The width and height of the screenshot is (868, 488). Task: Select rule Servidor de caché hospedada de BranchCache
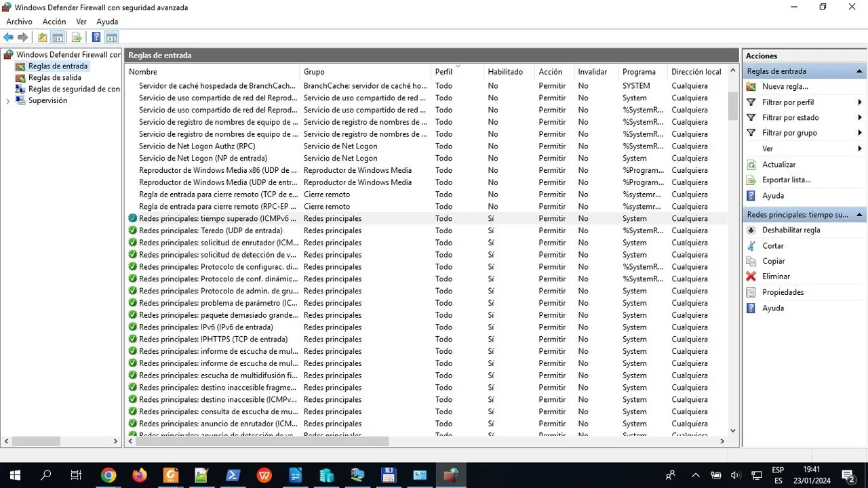click(427, 86)
